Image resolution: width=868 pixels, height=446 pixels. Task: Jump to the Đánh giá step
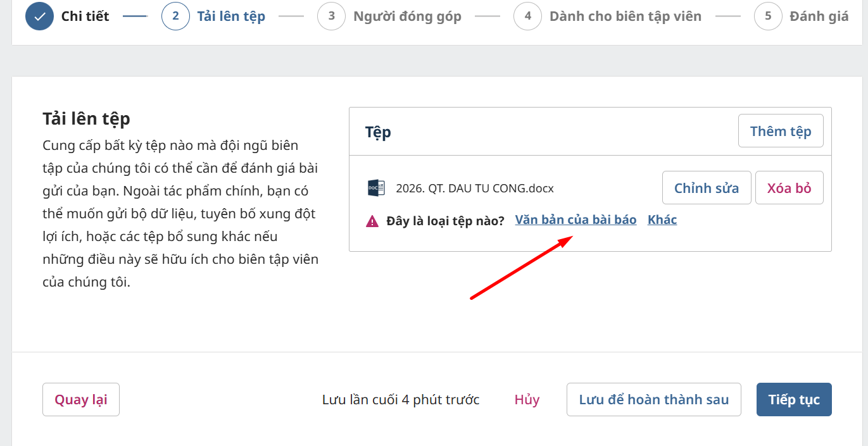(x=819, y=16)
